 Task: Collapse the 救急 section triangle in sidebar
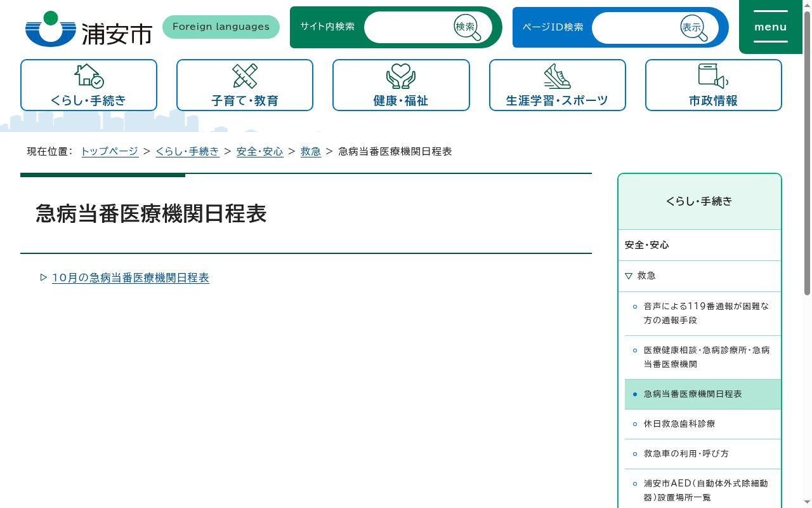pyautogui.click(x=629, y=276)
